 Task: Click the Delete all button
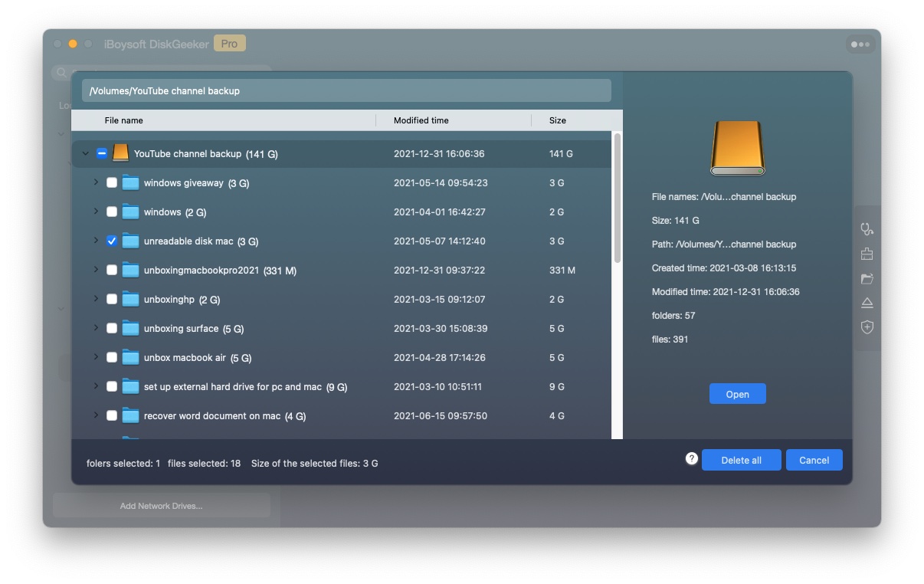(x=741, y=460)
